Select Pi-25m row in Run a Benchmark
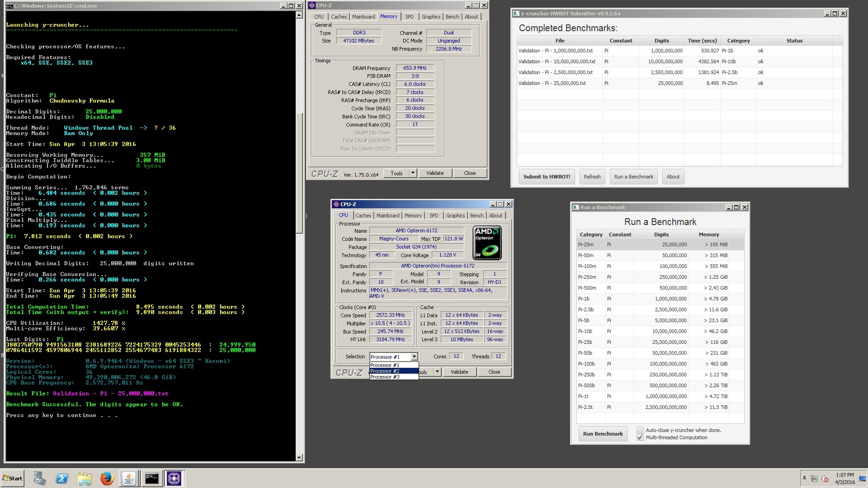 click(660, 244)
